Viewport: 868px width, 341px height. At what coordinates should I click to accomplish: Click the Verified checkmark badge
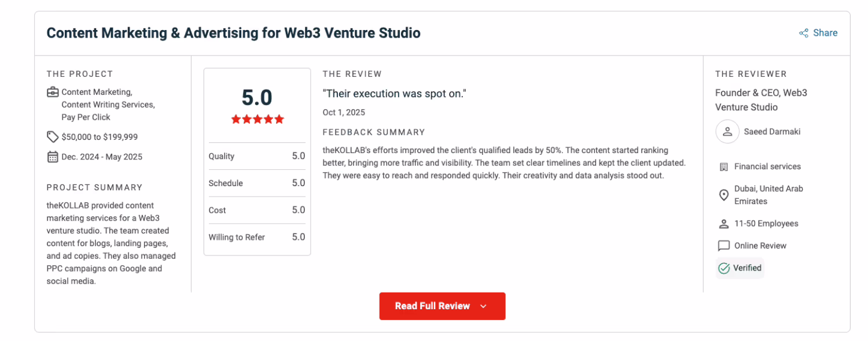740,268
